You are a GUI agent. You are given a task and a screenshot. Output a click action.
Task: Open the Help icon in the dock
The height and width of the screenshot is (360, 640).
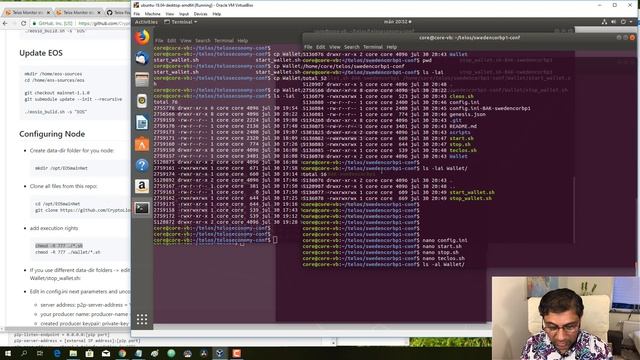pyautogui.click(x=142, y=165)
